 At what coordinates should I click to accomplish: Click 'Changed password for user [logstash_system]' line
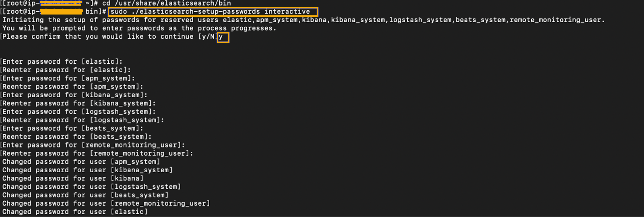click(92, 187)
